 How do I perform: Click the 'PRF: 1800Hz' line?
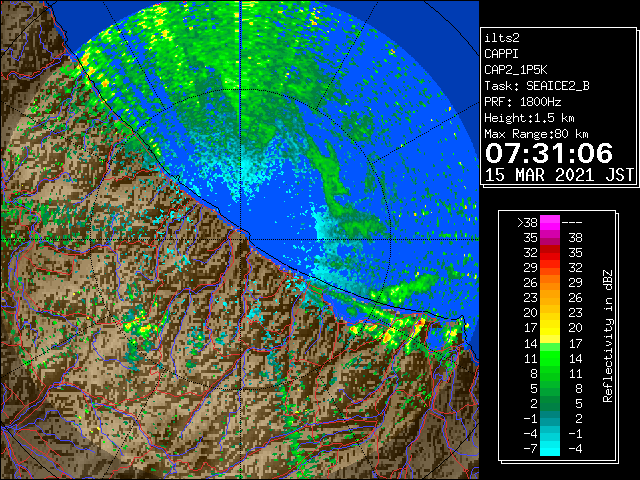point(523,102)
